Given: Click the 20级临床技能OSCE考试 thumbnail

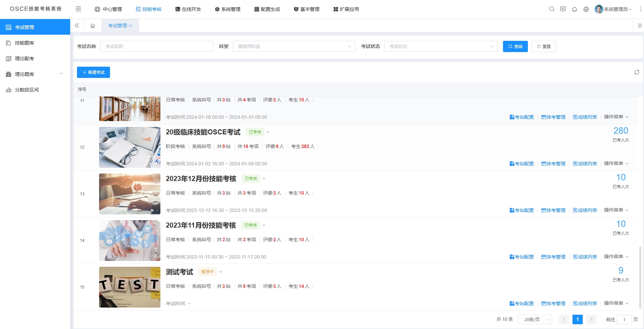Looking at the screenshot, I should [x=129, y=147].
